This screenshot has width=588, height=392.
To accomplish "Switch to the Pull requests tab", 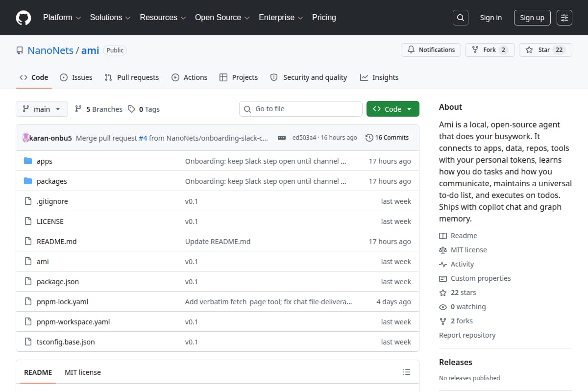I will [x=132, y=77].
